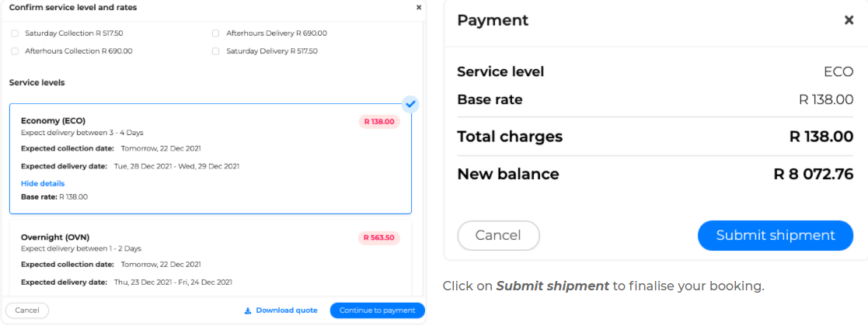The image size is (868, 326).
Task: Click the New balance amount R 8 072.76
Action: point(813,174)
